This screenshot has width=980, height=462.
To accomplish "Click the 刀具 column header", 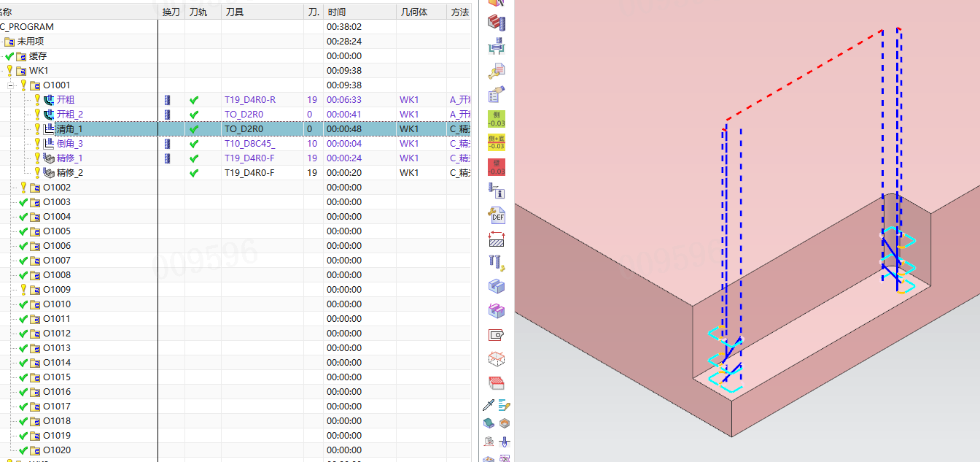I will click(235, 12).
